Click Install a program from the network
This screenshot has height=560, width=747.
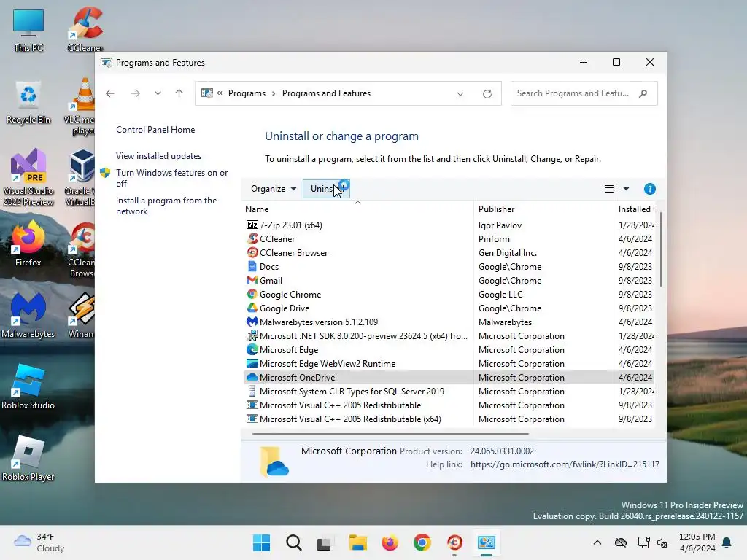tap(166, 206)
